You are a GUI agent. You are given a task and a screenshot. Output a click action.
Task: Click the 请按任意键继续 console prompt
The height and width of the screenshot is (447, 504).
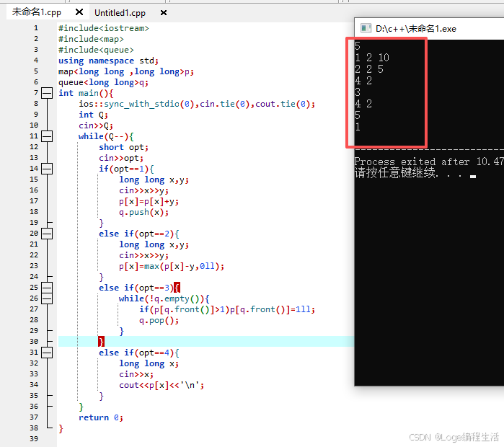[x=396, y=173]
